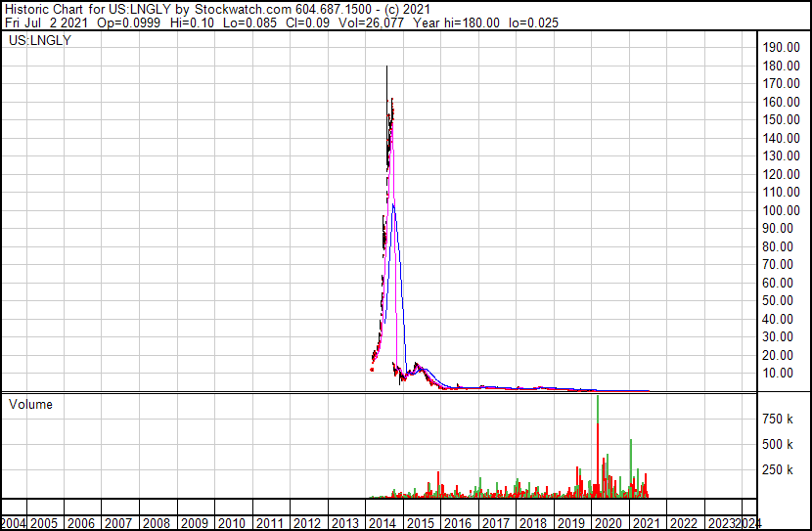Viewport: 812px width, 531px height.
Task: Click the tallest 2020 volume spike bar
Action: [x=598, y=447]
